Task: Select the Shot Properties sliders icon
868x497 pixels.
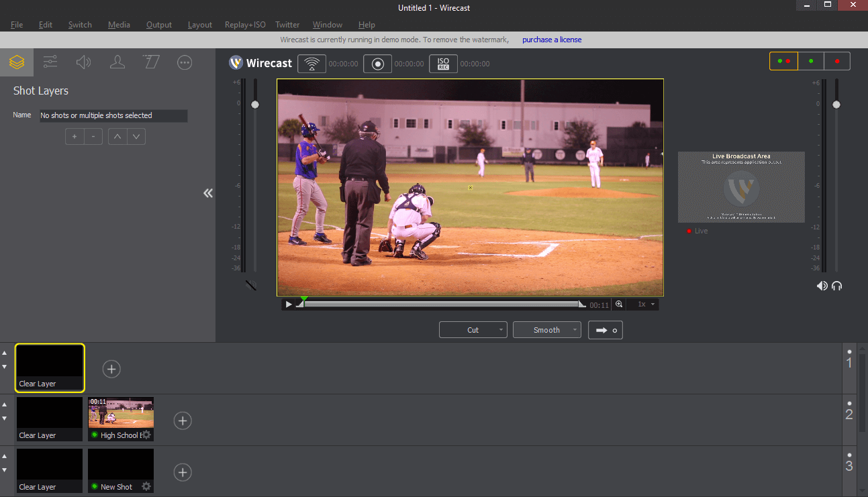Action: pos(50,62)
